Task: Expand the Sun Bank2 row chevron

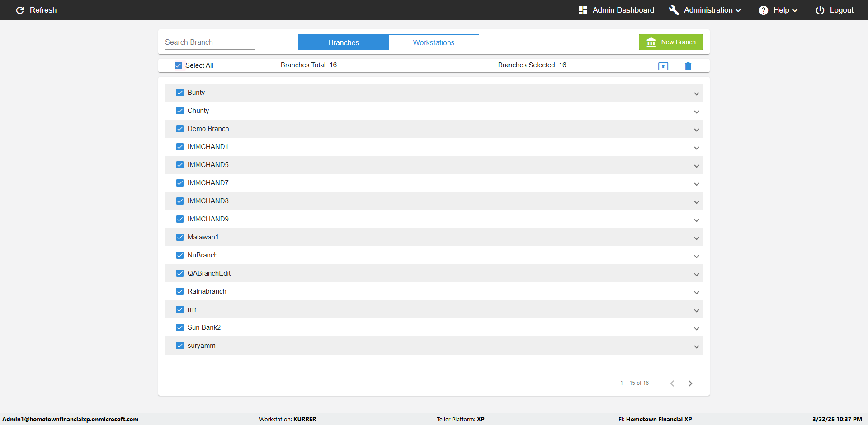Action: [x=697, y=329]
